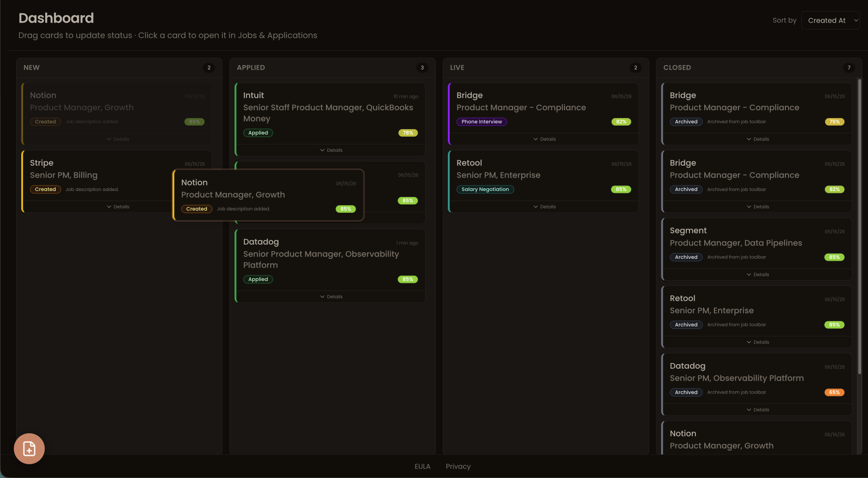
Task: Click the Applied badge on Intuit card
Action: (258, 133)
